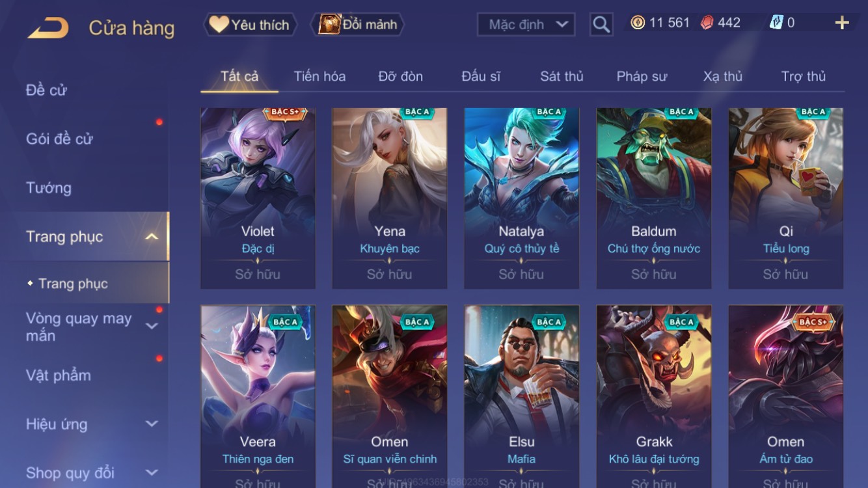Open the Yêu thích heart button

coord(250,25)
